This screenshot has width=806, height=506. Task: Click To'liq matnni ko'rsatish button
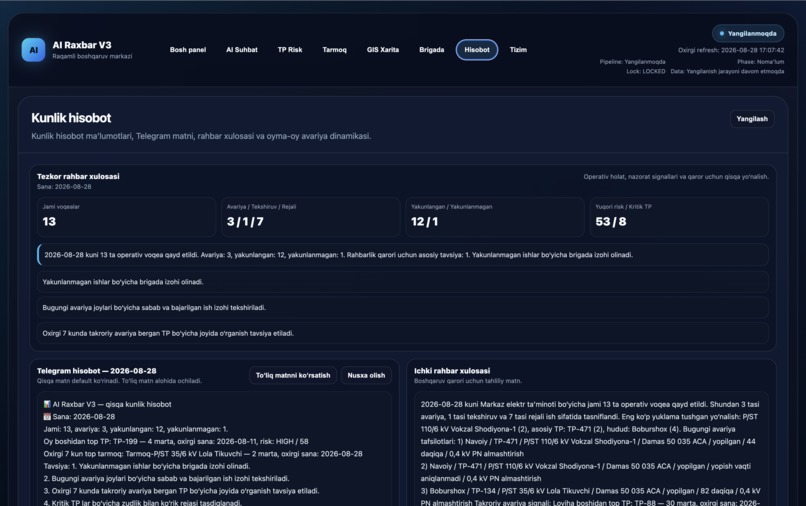click(293, 375)
